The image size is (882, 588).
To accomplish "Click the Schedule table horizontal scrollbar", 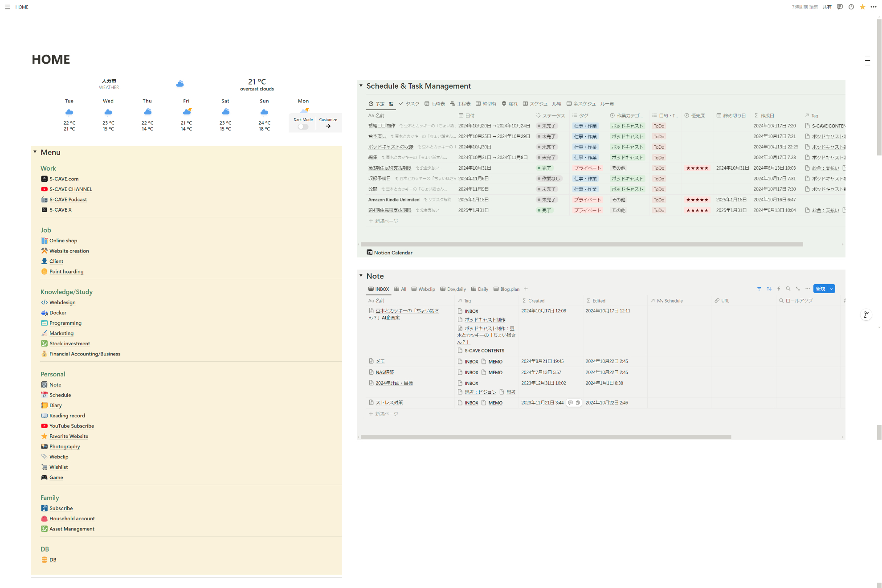I will click(581, 245).
